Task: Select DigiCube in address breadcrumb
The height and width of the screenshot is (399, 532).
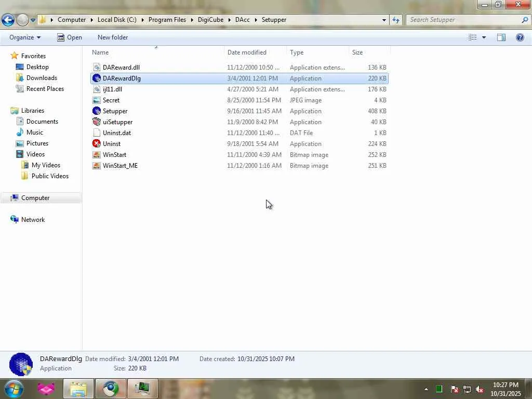Action: pyautogui.click(x=211, y=20)
